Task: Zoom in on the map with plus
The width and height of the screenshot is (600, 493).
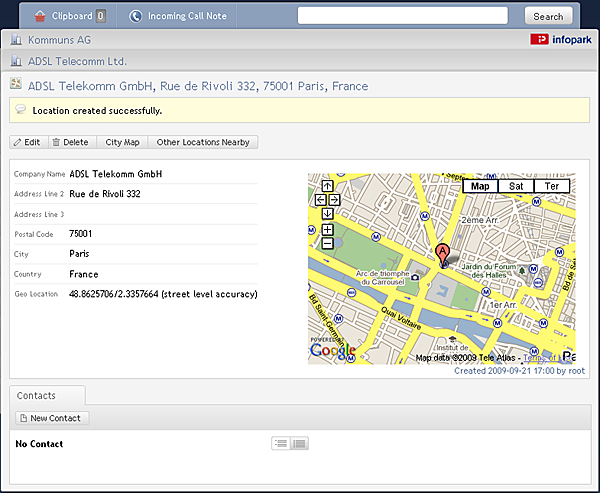Action: pyautogui.click(x=327, y=230)
